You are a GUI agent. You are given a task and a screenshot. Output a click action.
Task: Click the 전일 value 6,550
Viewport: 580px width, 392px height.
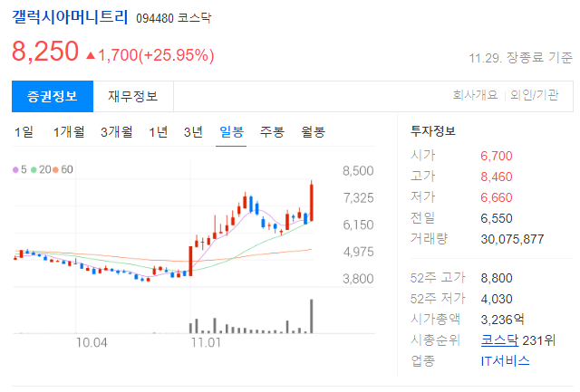click(497, 218)
